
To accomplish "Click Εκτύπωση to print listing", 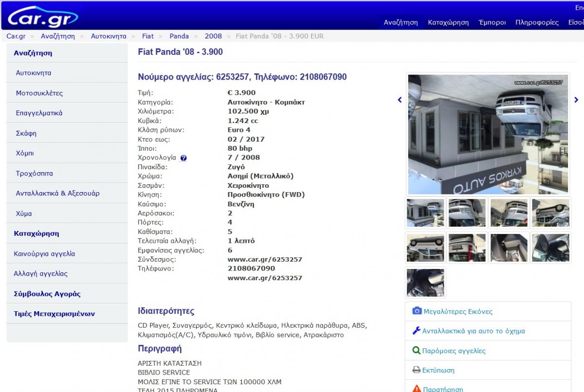I will pyautogui.click(x=438, y=370).
